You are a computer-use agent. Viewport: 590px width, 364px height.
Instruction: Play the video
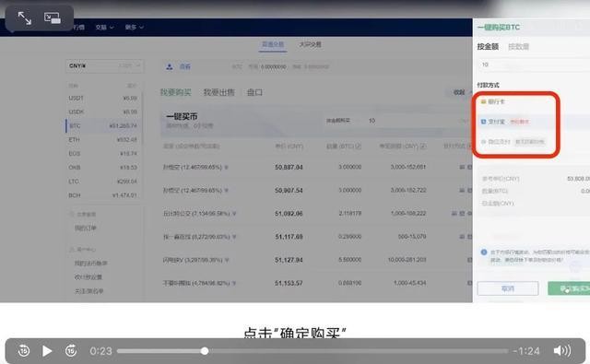click(x=47, y=351)
